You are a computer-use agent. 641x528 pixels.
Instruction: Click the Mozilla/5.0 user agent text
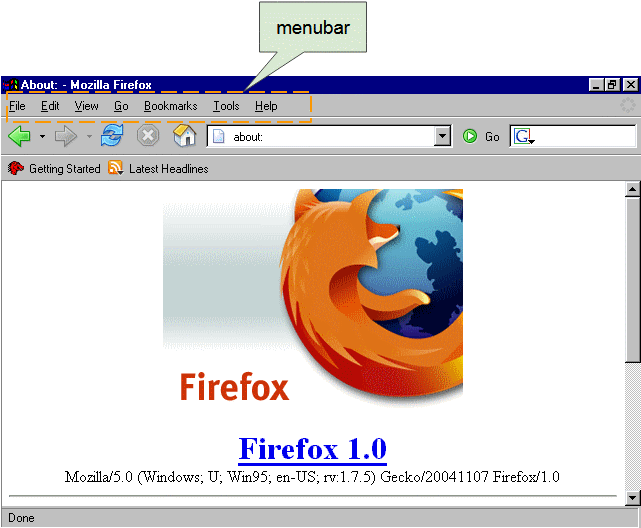point(312,477)
